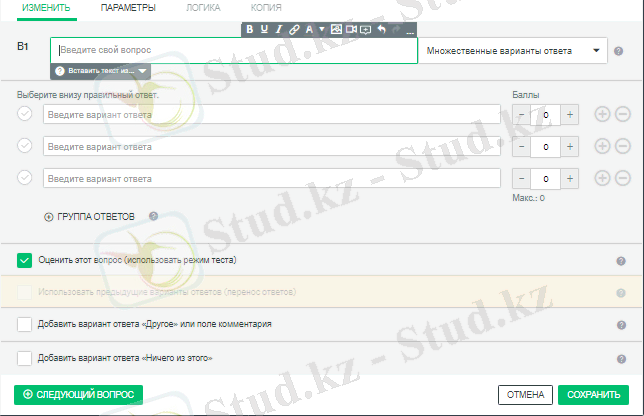Decrease the third answer's score
The image size is (644, 416).
coord(521,179)
